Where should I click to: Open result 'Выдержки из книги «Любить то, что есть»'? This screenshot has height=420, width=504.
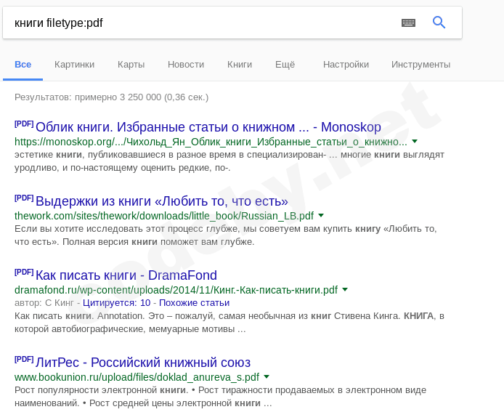pos(161,201)
